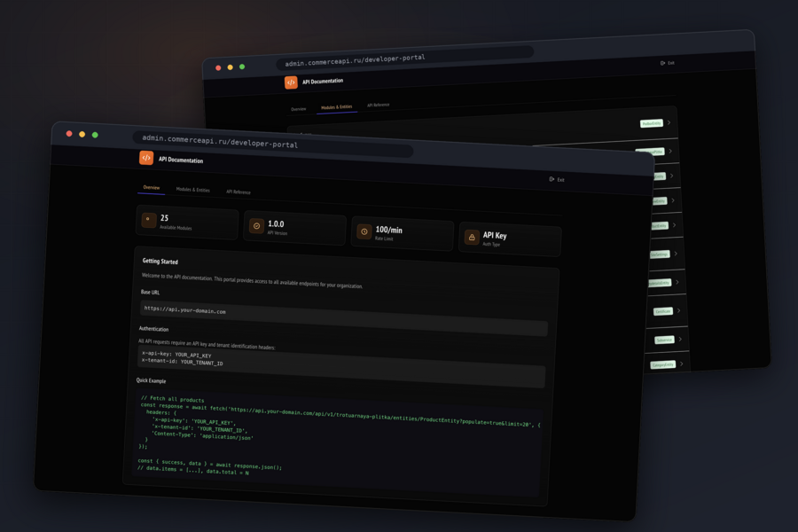Click Modules & Entities tab in back window
The image size is (798, 532).
[336, 107]
